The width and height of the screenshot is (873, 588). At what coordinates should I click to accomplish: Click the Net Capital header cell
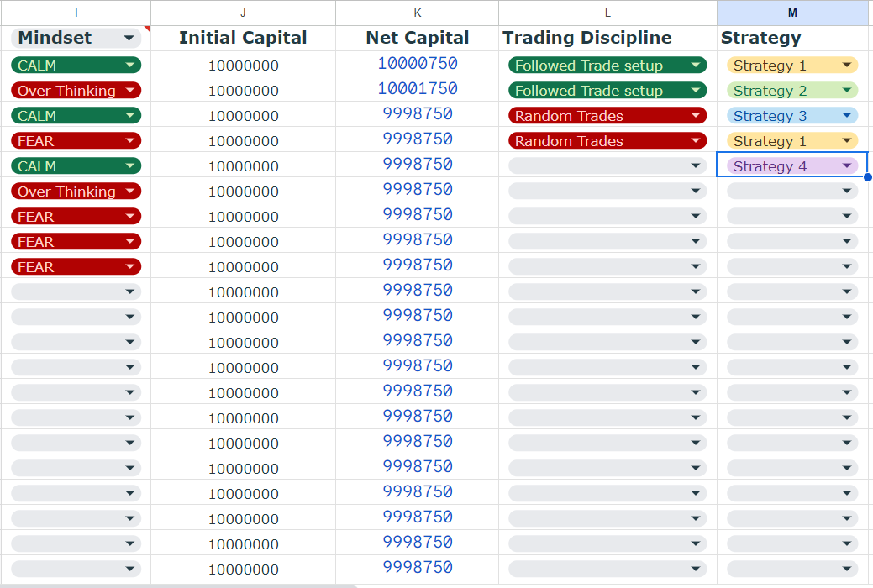tap(417, 38)
